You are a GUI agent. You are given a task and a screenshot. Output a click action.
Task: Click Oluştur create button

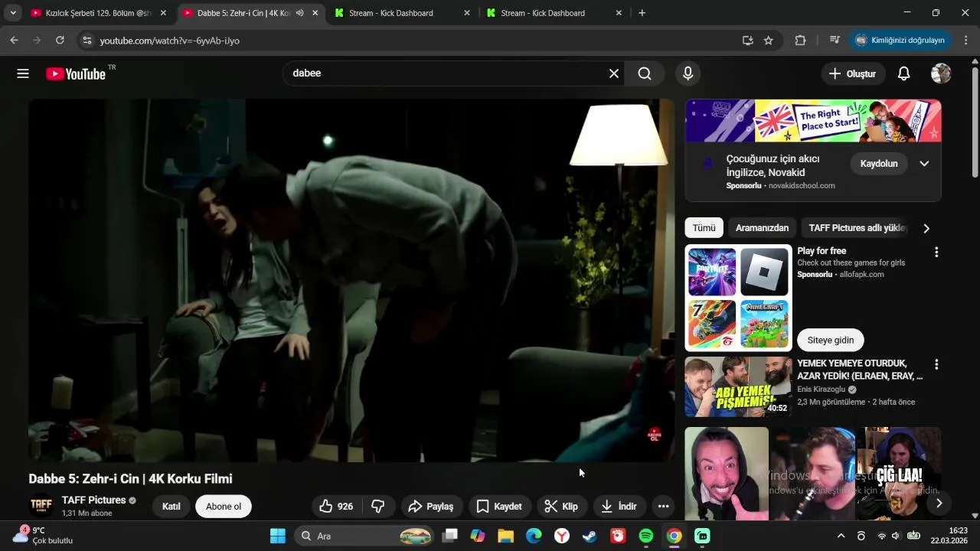pyautogui.click(x=853, y=73)
